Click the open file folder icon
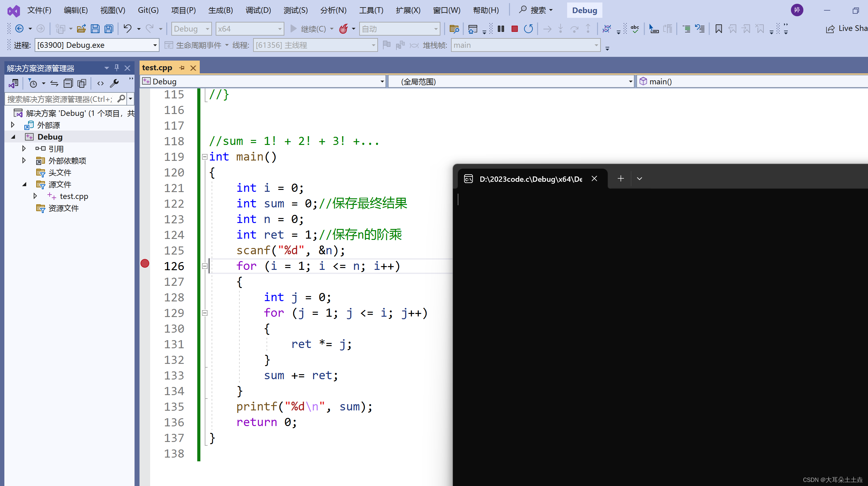The height and width of the screenshot is (486, 868). coord(81,29)
